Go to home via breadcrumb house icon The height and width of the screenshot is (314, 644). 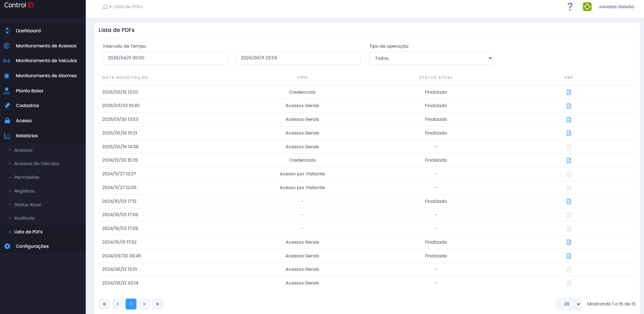pos(105,7)
